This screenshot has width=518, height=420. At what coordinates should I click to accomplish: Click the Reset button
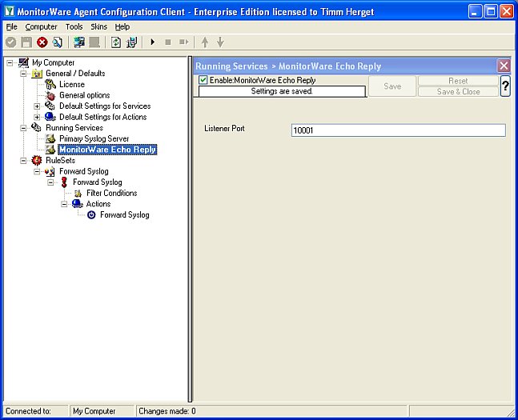point(458,81)
